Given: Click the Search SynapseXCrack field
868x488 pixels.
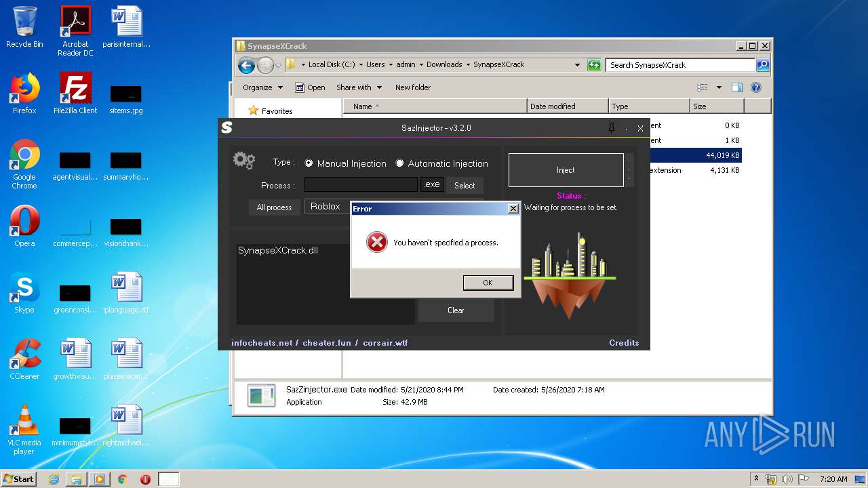Looking at the screenshot, I should point(680,65).
